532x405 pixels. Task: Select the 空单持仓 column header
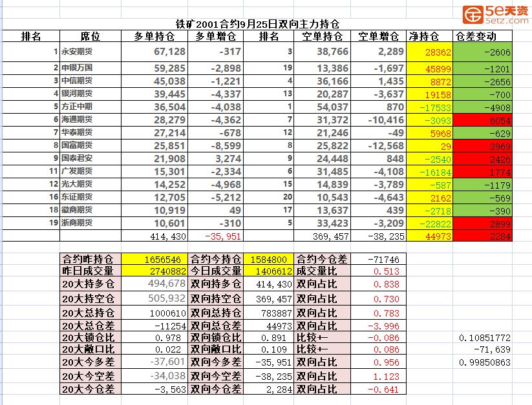(322, 36)
